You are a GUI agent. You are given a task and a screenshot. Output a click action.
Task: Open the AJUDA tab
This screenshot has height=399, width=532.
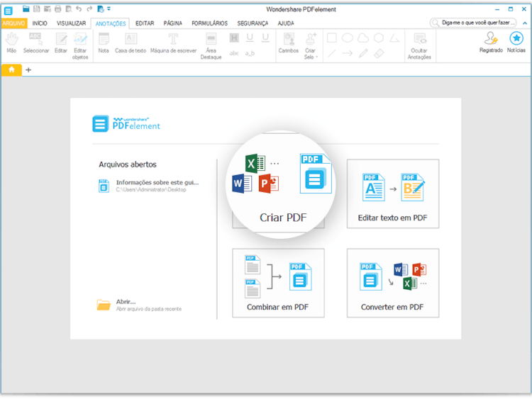point(286,23)
